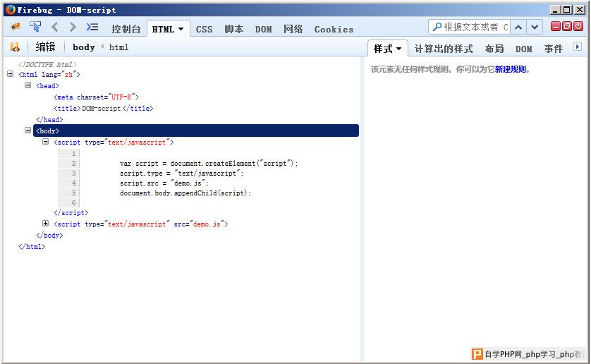Click the Firefox logo in title bar
The height and width of the screenshot is (364, 591).
[x=11, y=9]
